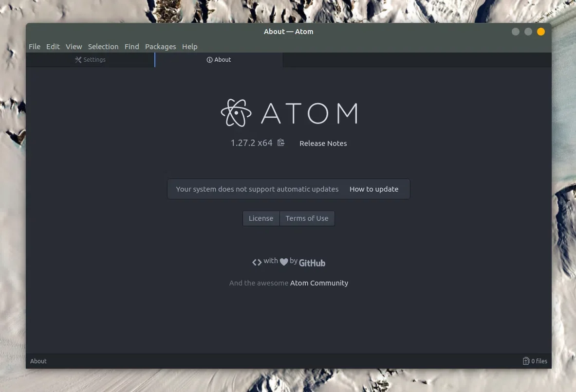This screenshot has width=576, height=392.
Task: Open the Packages menu
Action: coord(160,47)
